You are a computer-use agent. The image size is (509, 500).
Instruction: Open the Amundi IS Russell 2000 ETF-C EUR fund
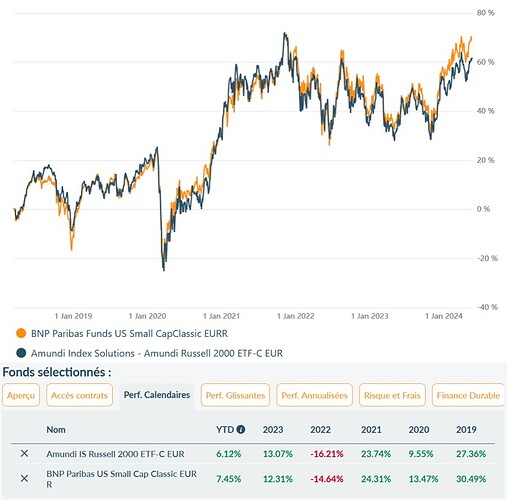pyautogui.click(x=115, y=454)
